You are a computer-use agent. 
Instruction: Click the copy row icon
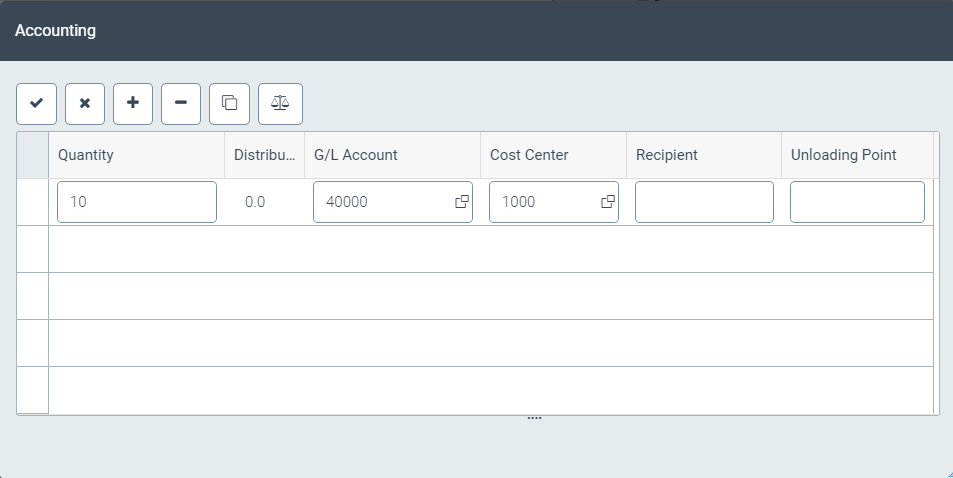[x=229, y=104]
